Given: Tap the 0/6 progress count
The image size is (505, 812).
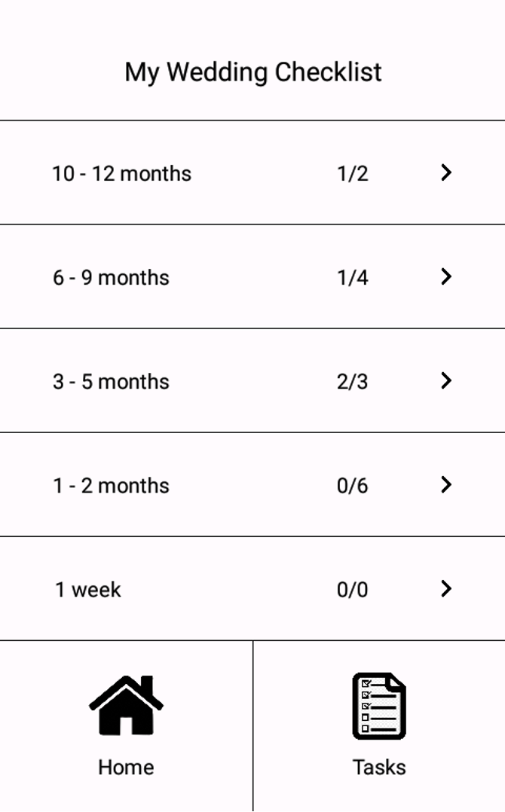Looking at the screenshot, I should (x=352, y=485).
